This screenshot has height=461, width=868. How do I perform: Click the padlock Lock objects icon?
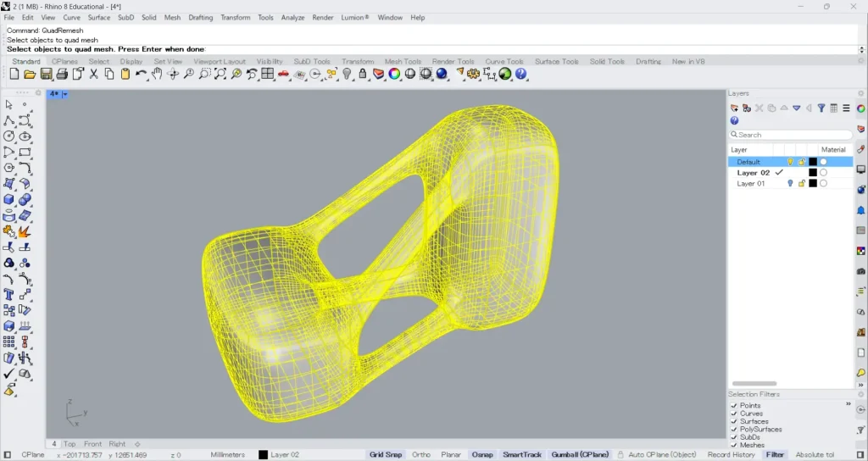[363, 75]
